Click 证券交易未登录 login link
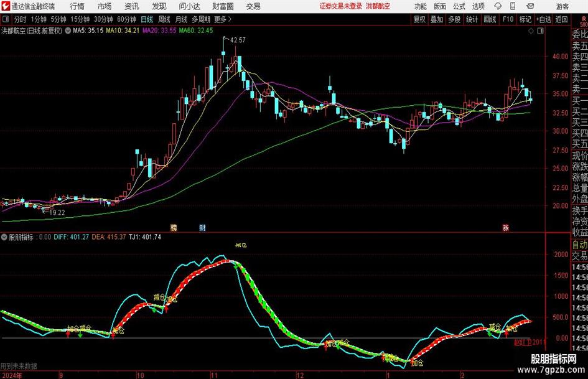The width and height of the screenshot is (588, 379). [341, 6]
